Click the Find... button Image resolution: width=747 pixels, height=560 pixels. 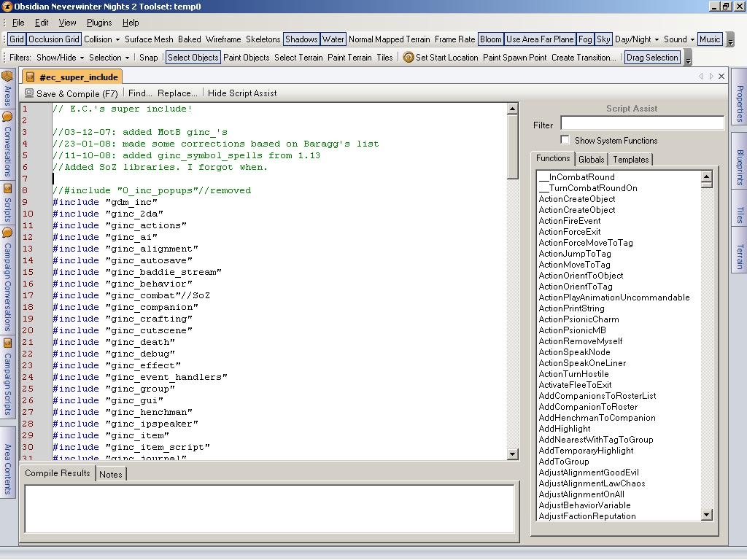click(140, 93)
